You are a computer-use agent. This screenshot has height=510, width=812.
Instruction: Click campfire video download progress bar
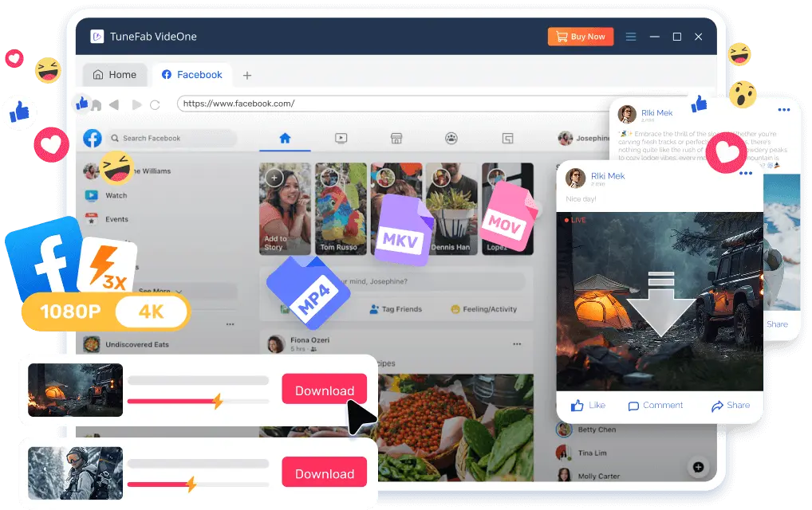point(199,401)
